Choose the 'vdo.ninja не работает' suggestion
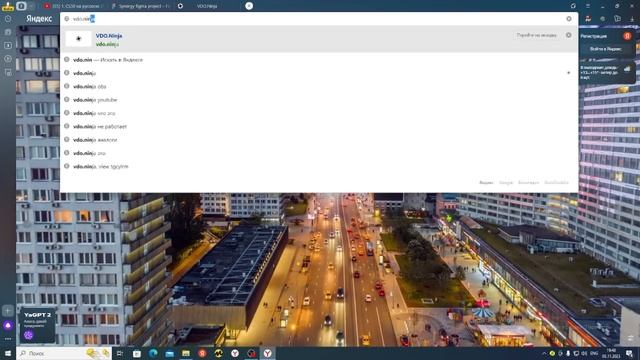This screenshot has height=360, width=640. click(319, 127)
